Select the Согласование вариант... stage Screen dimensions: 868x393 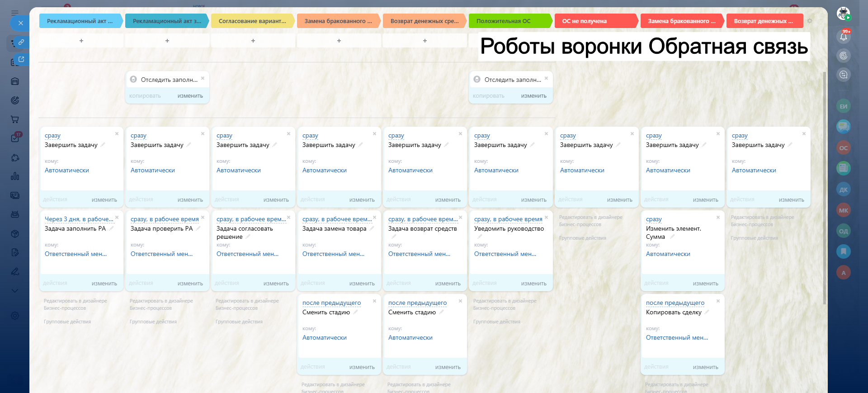253,21
